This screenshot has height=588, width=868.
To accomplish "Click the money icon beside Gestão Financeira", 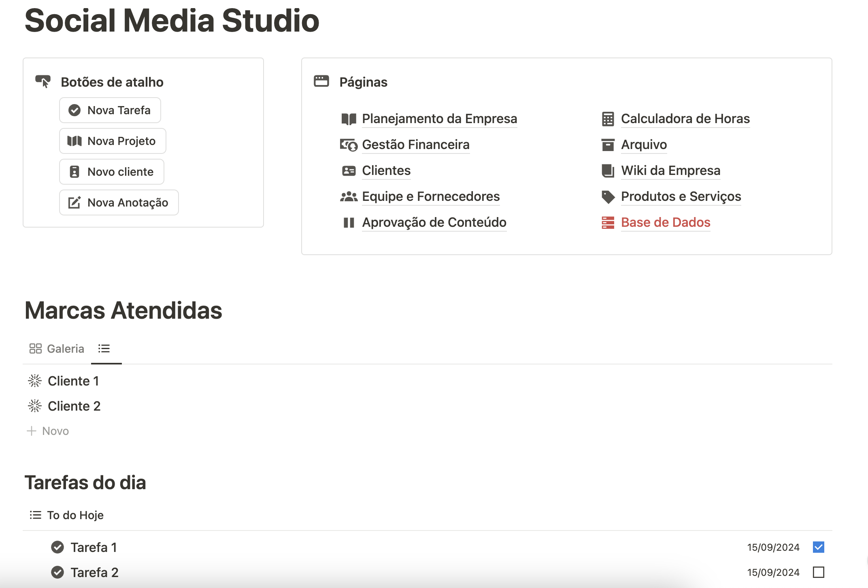I will coord(349,145).
